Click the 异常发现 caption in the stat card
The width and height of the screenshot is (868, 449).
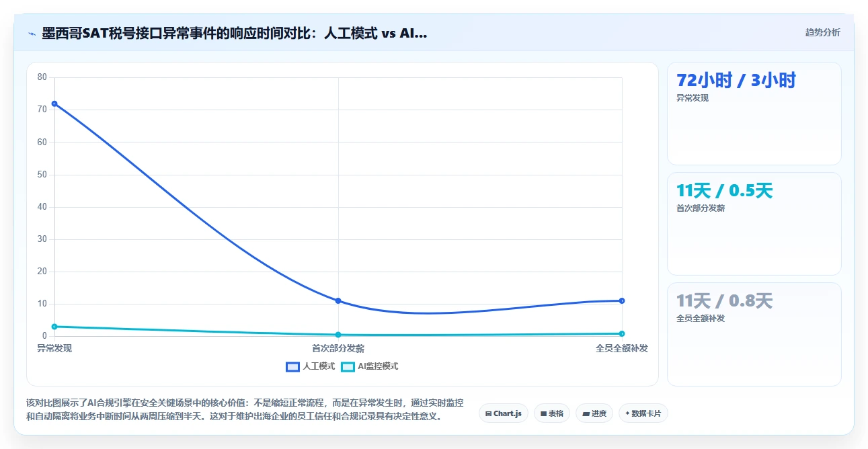coord(693,98)
